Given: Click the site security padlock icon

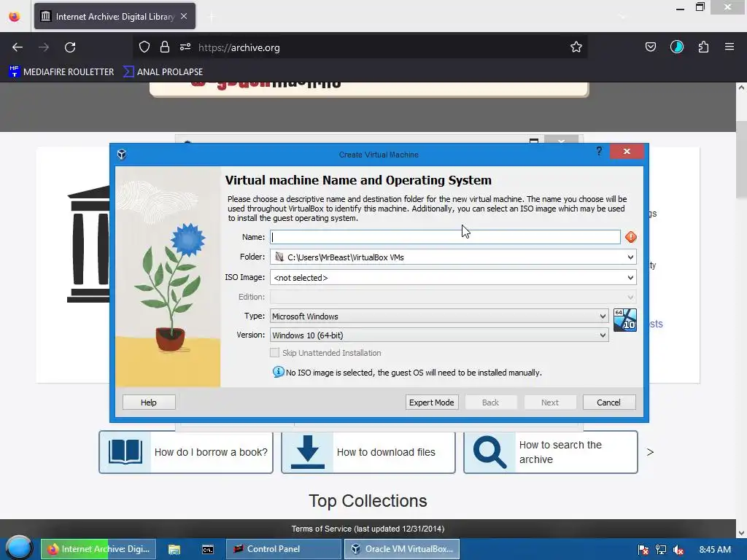Looking at the screenshot, I should 165,47.
